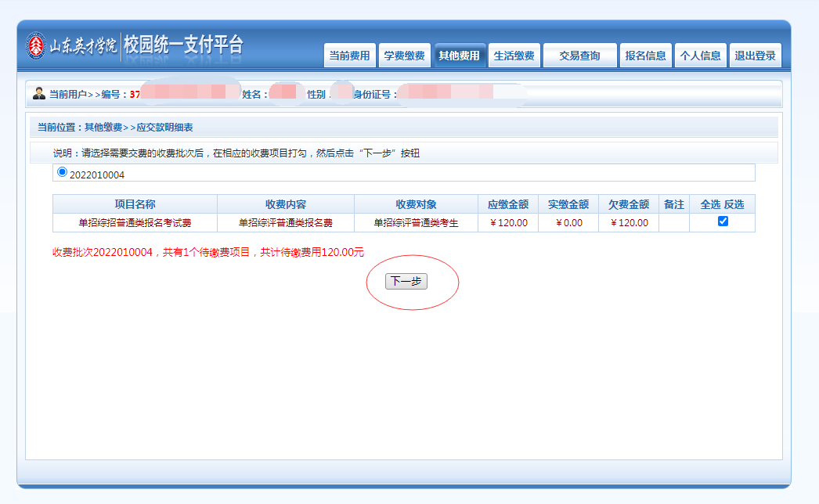Viewport: 819px width, 504px height.
Task: Click the 单招综招普通类报名考试费 item name
Action: [x=135, y=223]
